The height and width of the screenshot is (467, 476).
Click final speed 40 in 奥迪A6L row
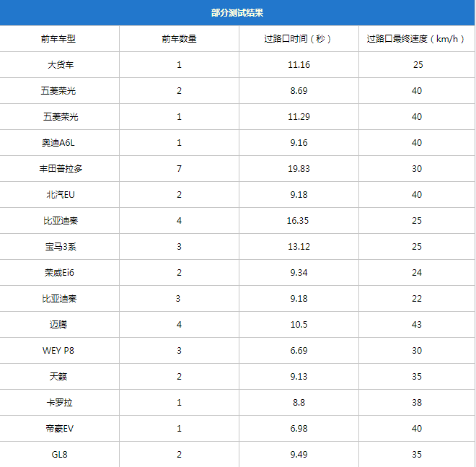pyautogui.click(x=417, y=143)
